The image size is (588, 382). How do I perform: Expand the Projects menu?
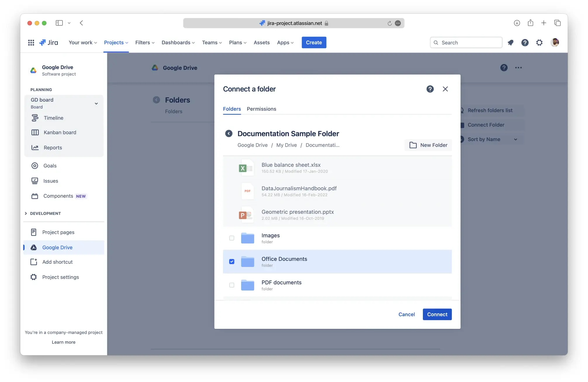[x=116, y=43]
